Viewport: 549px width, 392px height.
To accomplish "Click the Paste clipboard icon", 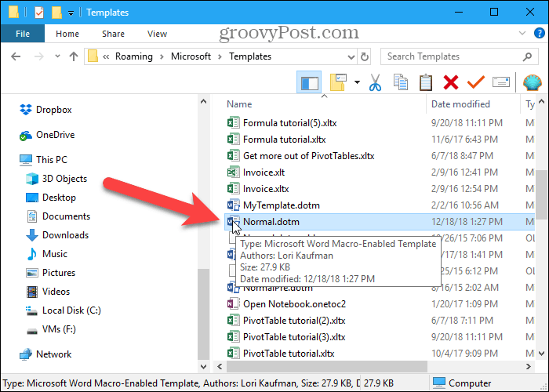I will [426, 82].
